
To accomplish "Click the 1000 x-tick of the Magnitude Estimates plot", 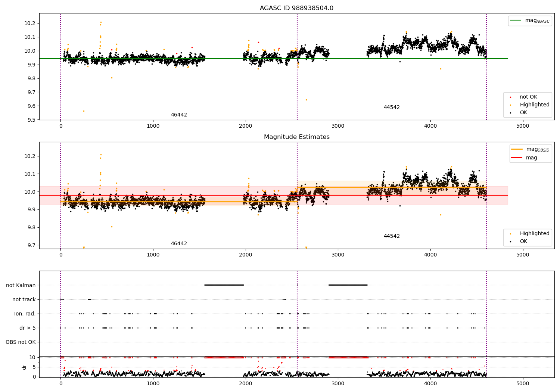I will (x=153, y=255).
